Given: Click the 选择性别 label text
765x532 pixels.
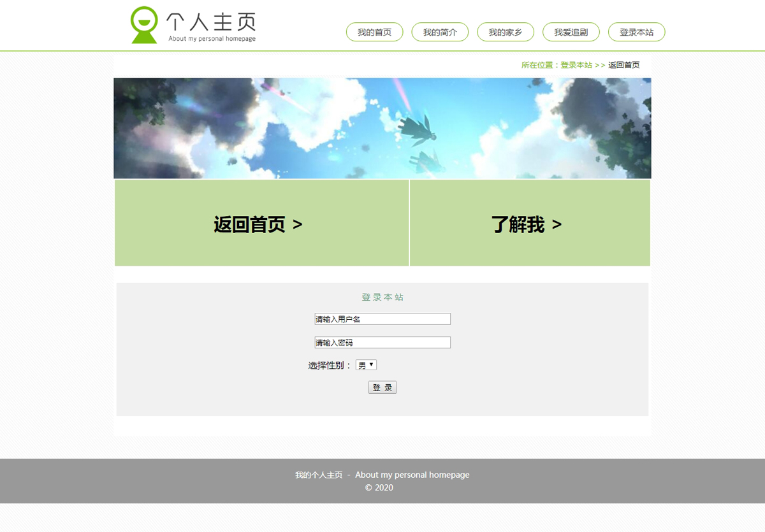Looking at the screenshot, I should click(330, 366).
